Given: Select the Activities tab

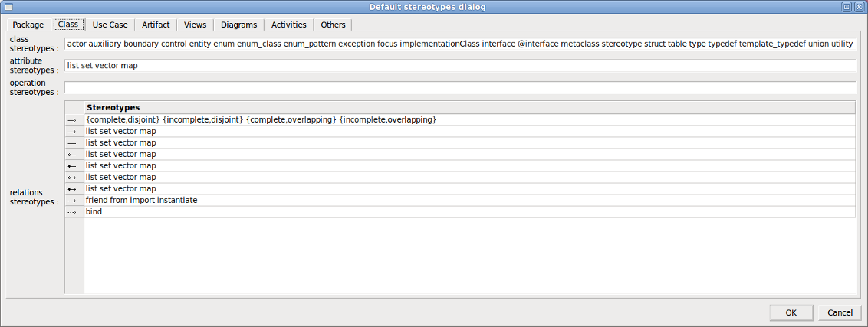Looking at the screenshot, I should point(289,25).
